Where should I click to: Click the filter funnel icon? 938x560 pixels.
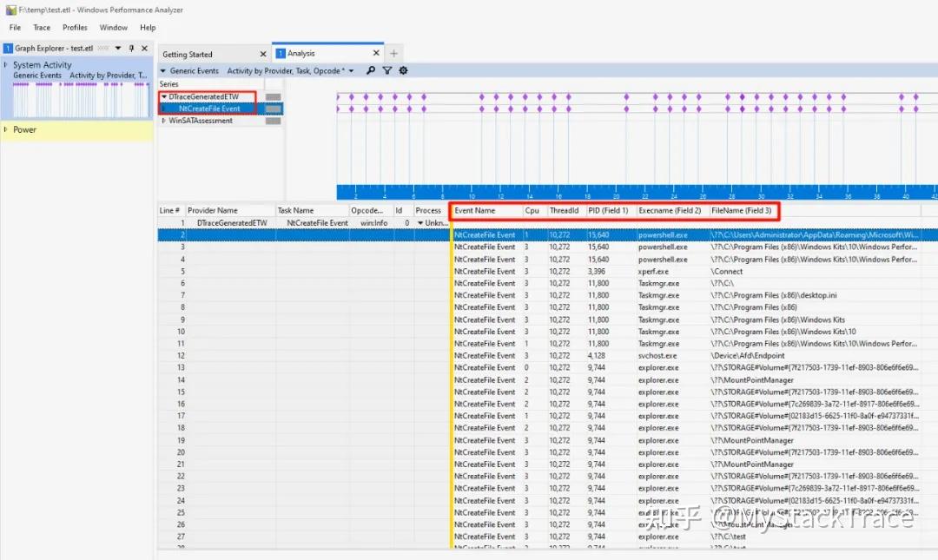coord(387,70)
